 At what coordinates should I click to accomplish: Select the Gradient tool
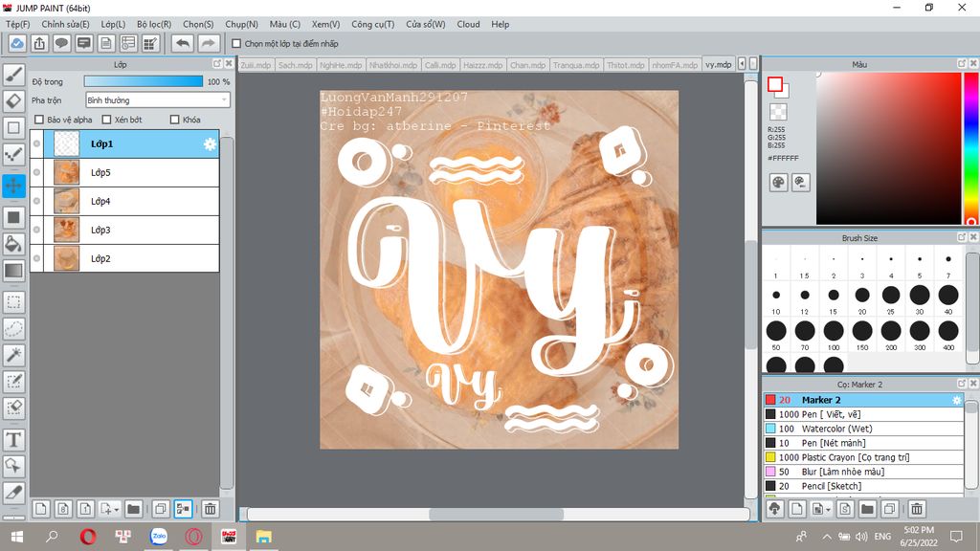pyautogui.click(x=13, y=271)
